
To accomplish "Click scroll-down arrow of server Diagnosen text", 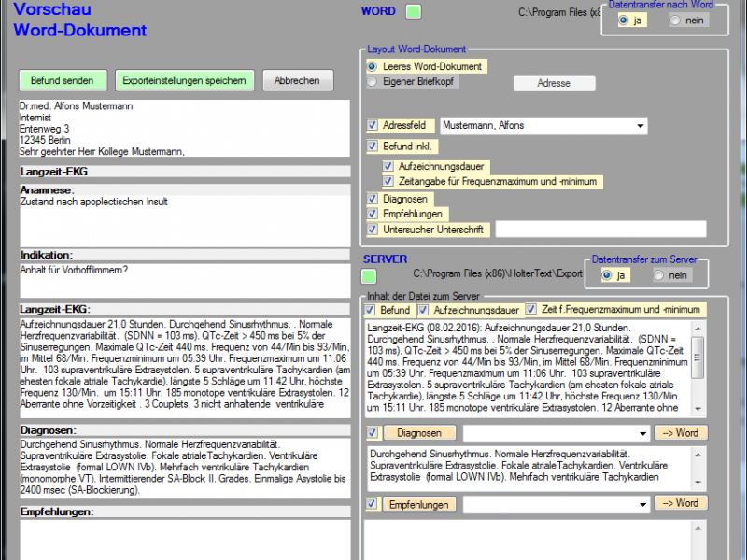I will pos(698,483).
